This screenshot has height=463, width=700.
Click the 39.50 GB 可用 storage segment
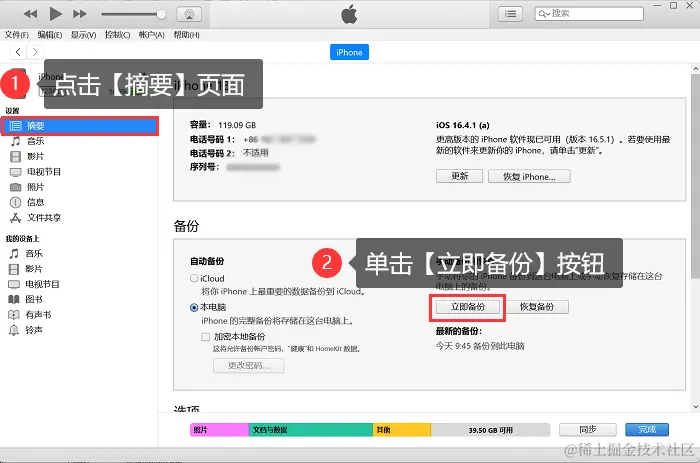(490, 430)
